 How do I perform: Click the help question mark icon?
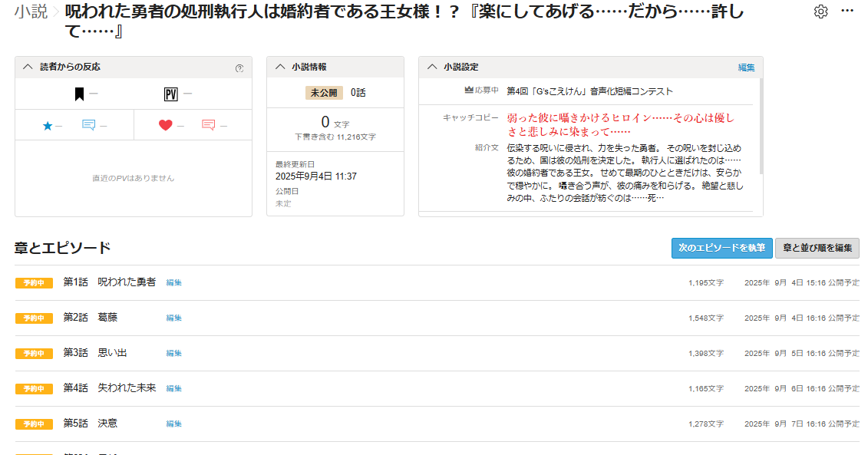tap(239, 68)
